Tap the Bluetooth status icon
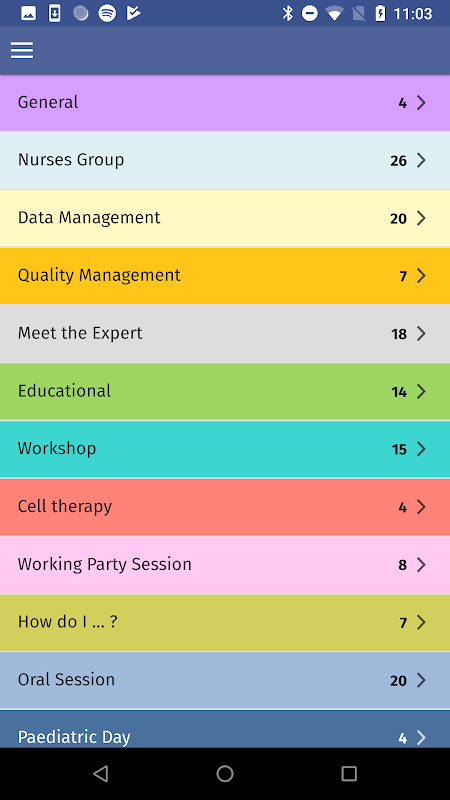Image resolution: width=450 pixels, height=800 pixels. pyautogui.click(x=288, y=13)
